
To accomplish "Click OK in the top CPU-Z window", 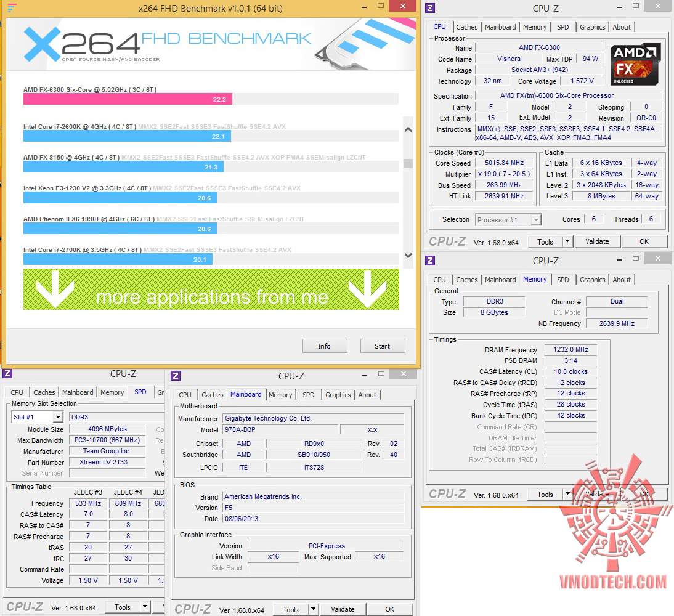I will [x=644, y=241].
